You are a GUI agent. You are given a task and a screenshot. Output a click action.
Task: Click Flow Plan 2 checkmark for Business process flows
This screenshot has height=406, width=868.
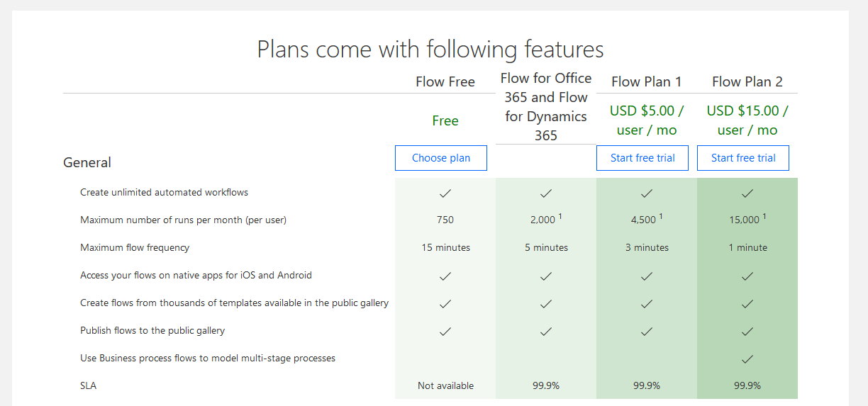click(747, 359)
